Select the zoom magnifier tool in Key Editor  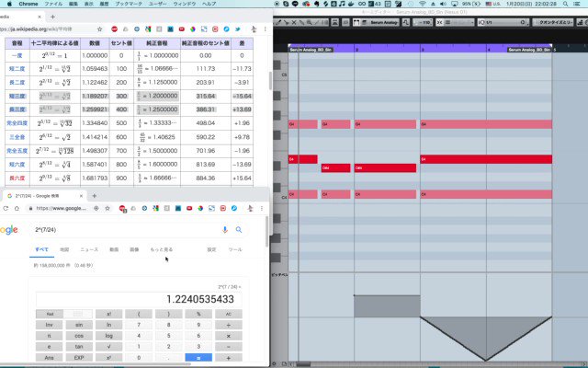(x=309, y=22)
